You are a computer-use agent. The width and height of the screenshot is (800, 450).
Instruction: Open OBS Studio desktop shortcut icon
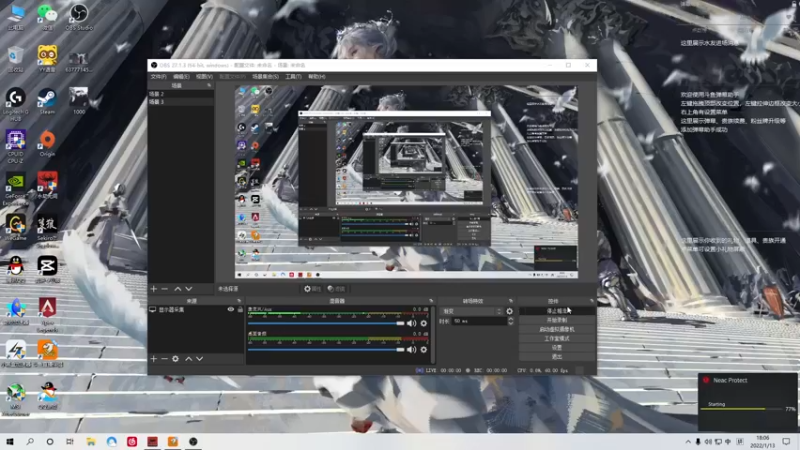coord(79,16)
